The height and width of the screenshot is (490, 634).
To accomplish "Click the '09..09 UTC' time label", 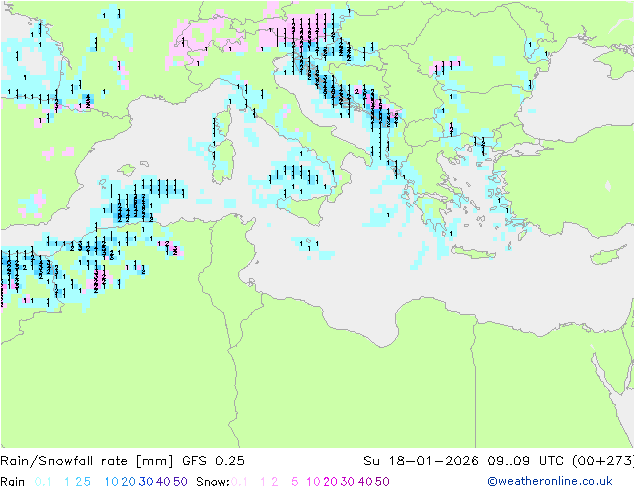I will (x=525, y=460).
